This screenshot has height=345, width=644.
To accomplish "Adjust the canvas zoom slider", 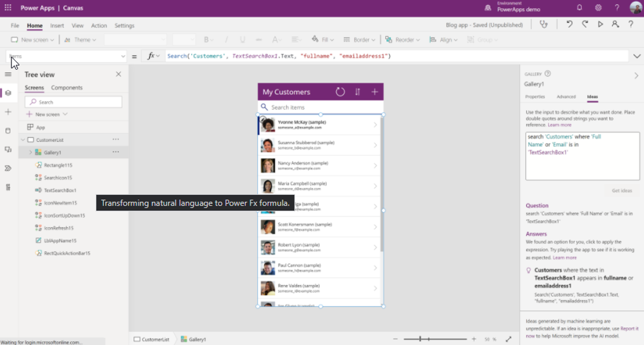I will pyautogui.click(x=434, y=339).
